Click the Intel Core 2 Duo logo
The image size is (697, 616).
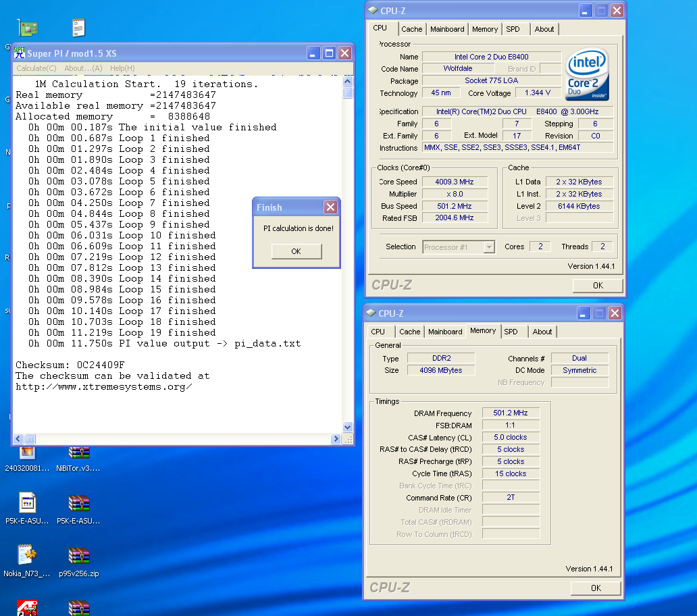(x=587, y=74)
